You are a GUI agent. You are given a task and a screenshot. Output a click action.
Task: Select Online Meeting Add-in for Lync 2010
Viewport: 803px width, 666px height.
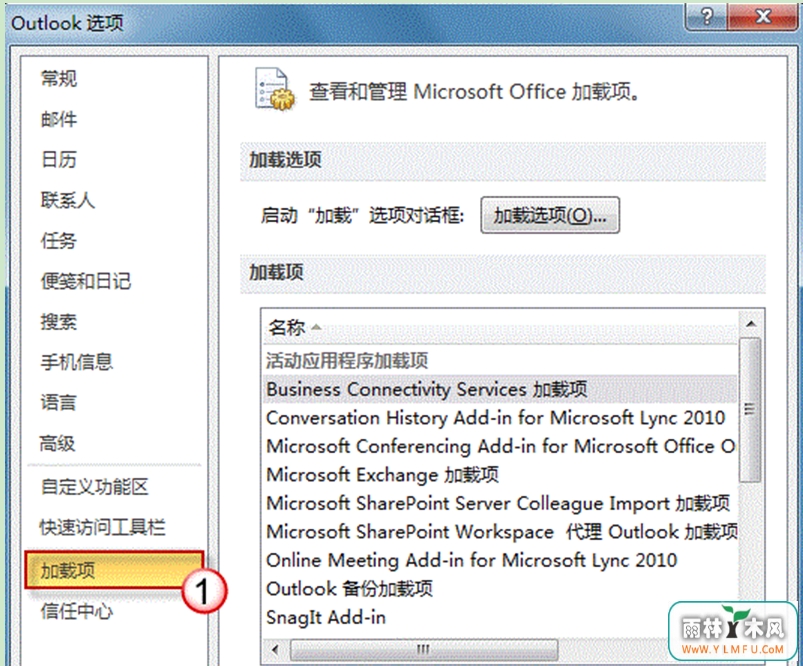coord(500,560)
